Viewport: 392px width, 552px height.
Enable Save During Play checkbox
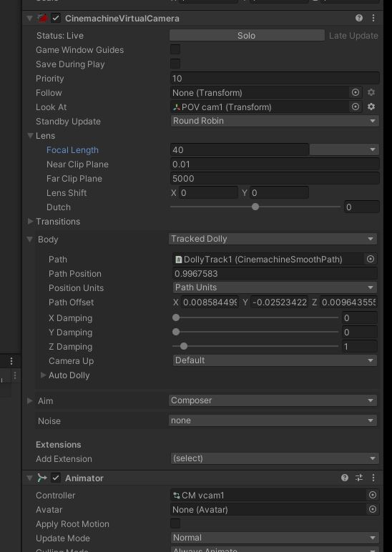(x=175, y=64)
